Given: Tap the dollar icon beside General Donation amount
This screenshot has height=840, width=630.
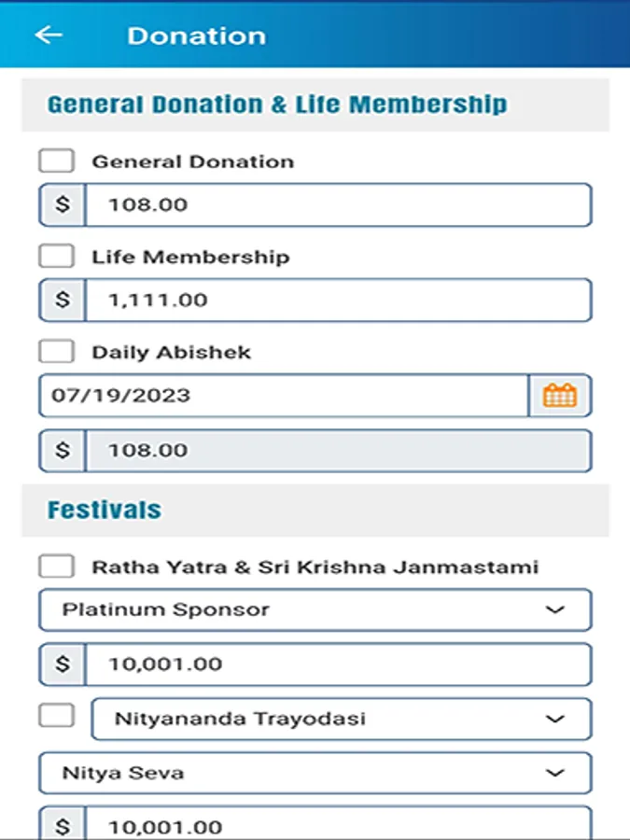Looking at the screenshot, I should pyautogui.click(x=63, y=204).
